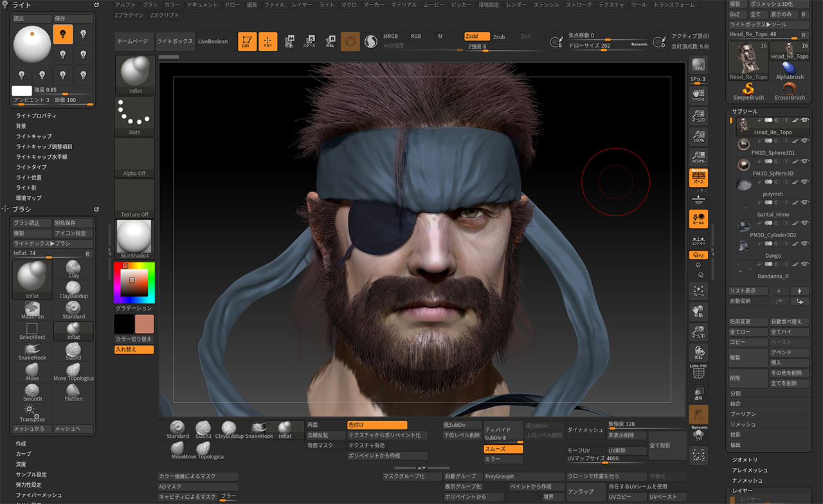Click the Xポーズ transpose-explode icon

(x=698, y=456)
